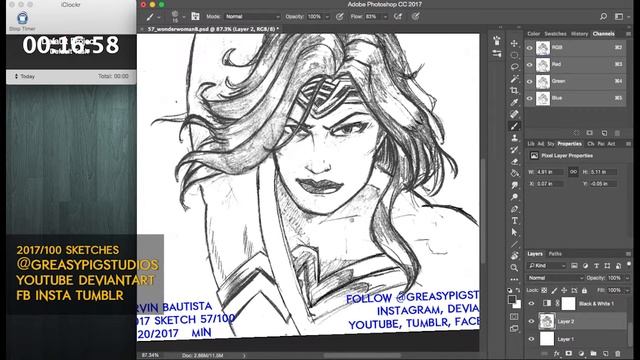Hide the Black & White 1 layer

coord(531,303)
